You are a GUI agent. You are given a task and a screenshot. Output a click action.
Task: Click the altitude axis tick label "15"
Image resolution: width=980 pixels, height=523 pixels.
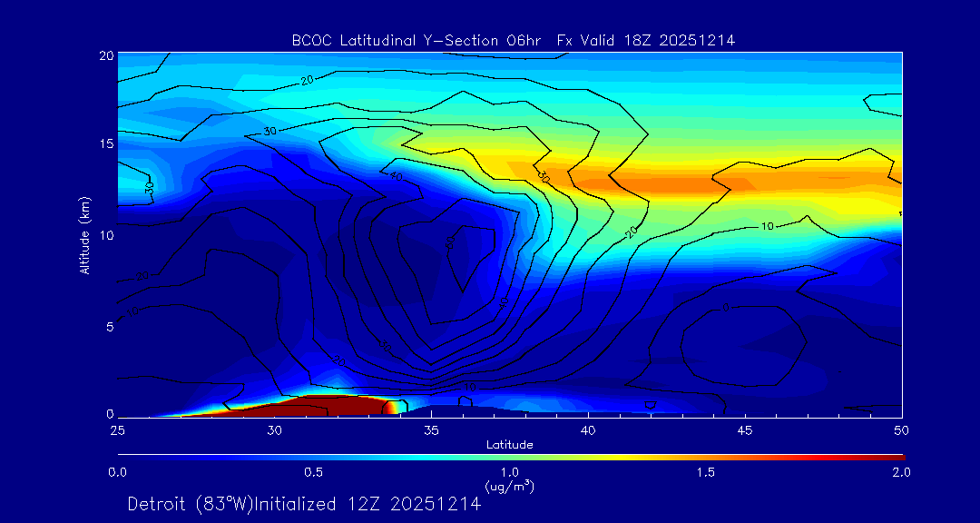tap(106, 143)
